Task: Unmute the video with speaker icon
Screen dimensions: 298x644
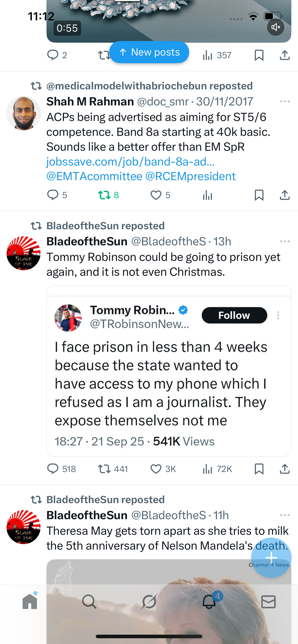Action: click(275, 27)
